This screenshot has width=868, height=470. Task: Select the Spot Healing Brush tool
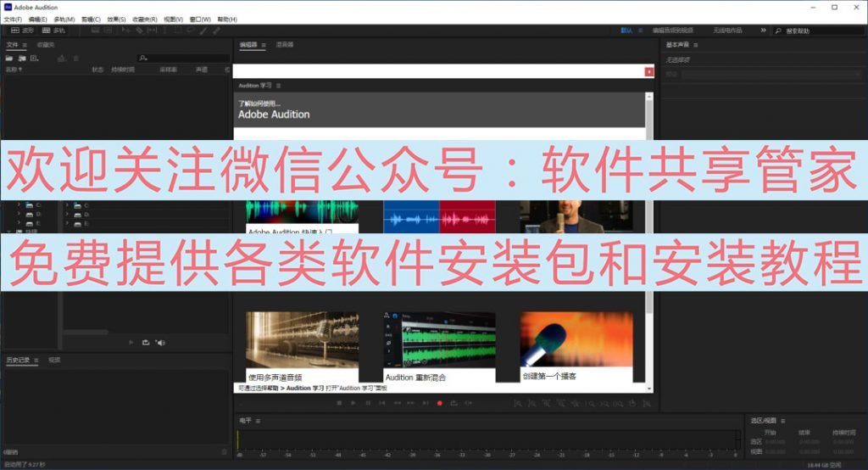tap(216, 31)
